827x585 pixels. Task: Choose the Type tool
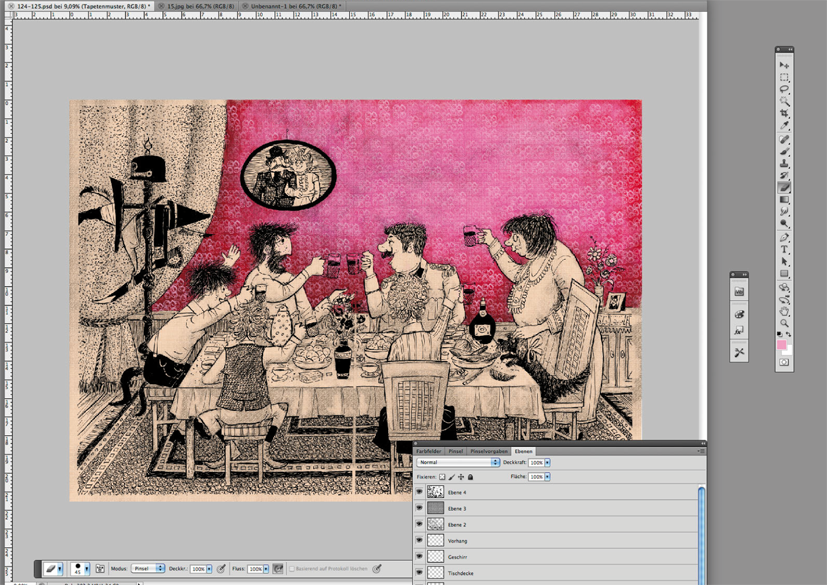point(784,249)
